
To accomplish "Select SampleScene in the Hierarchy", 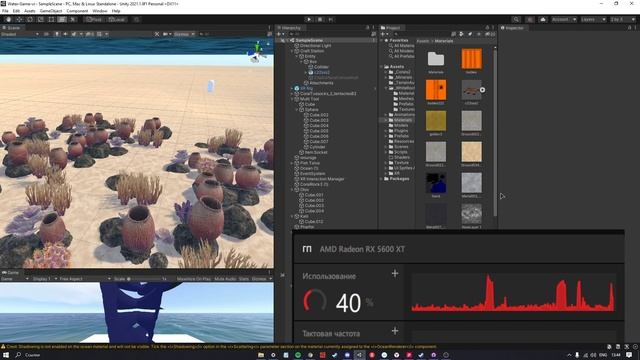I will [309, 40].
